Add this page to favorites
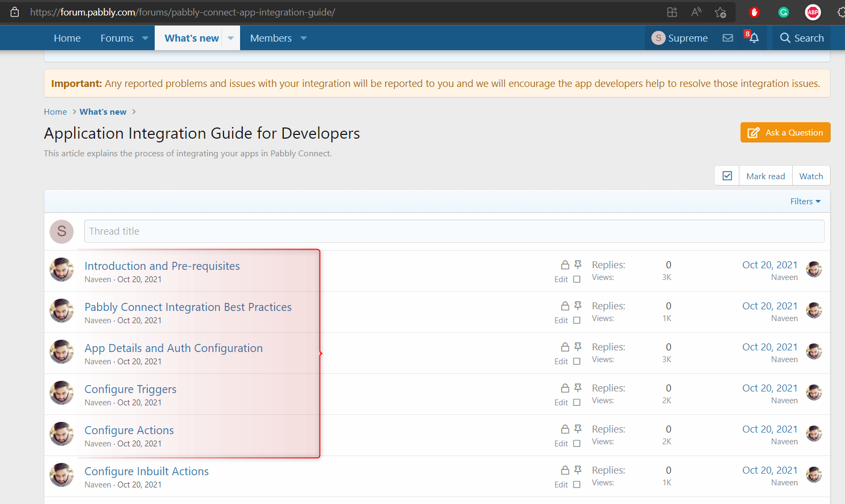Screen dimensions: 845x504 coord(721,12)
